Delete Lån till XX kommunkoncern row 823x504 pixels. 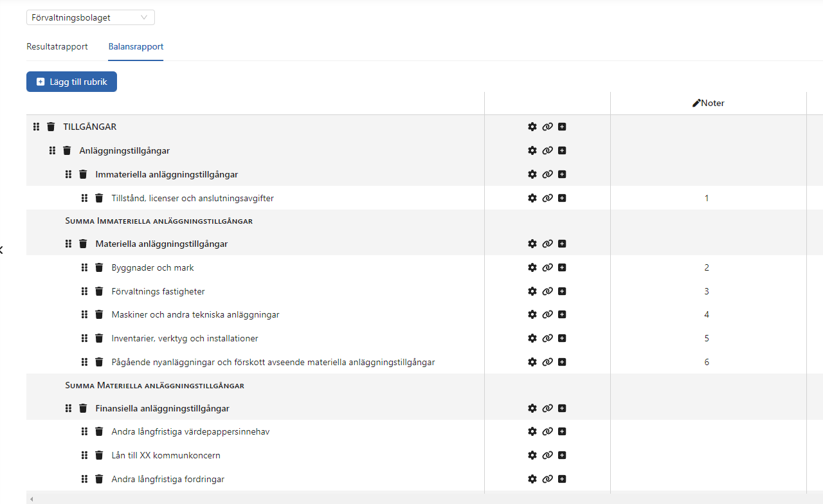tap(99, 455)
